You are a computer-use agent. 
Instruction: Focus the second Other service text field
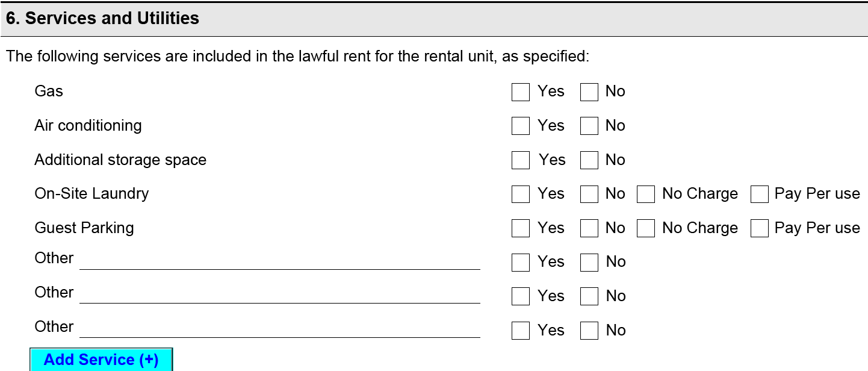[x=279, y=295]
